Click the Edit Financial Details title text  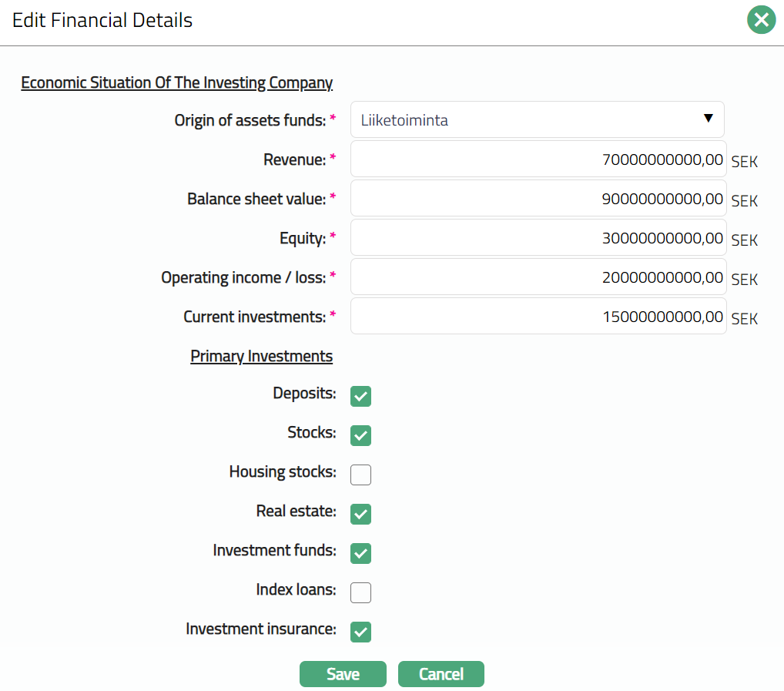(102, 20)
